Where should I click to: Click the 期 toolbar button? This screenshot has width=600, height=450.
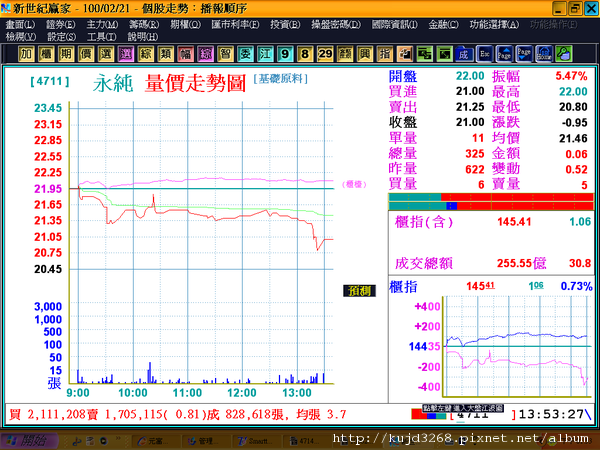(x=66, y=54)
